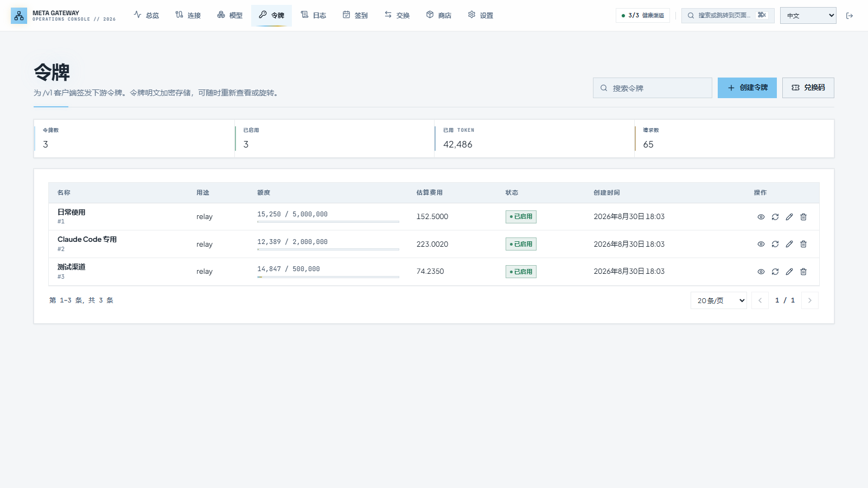Screen dimensions: 868x488
Task: Click the 日常使用 quota progress bar
Action: (x=328, y=222)
